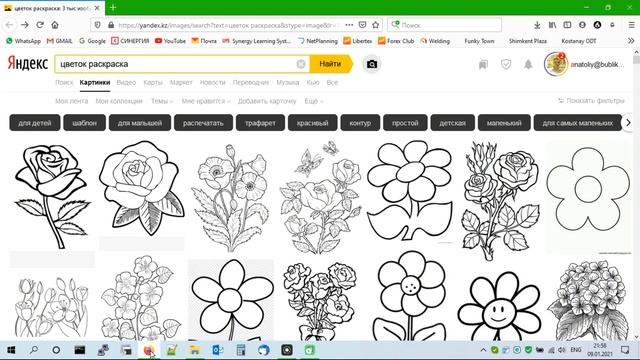Open Outlook from the taskbar
This screenshot has height=360, width=640.
point(218,350)
